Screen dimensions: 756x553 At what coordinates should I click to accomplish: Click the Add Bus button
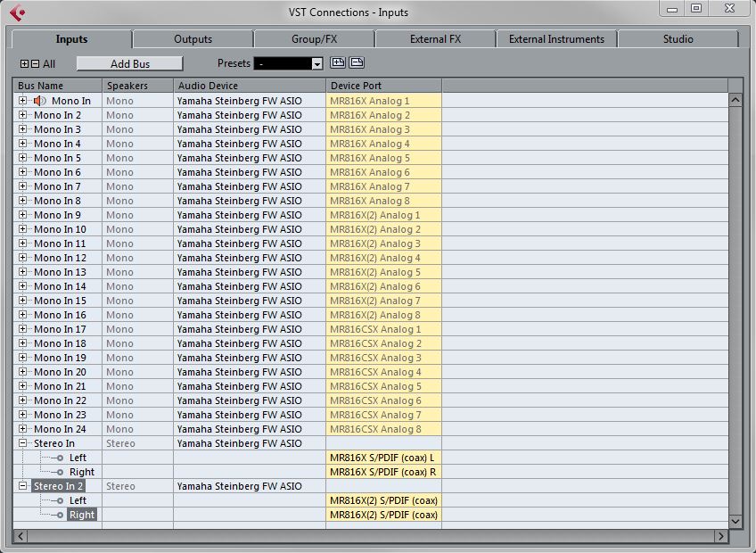pyautogui.click(x=129, y=63)
